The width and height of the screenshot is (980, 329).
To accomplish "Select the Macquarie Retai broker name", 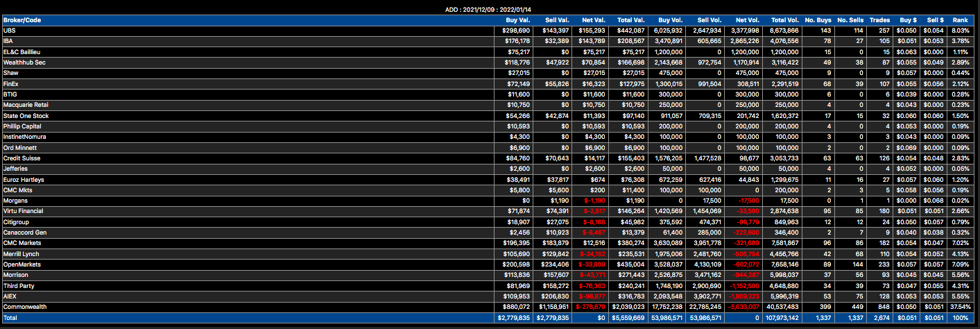I will pyautogui.click(x=24, y=104).
